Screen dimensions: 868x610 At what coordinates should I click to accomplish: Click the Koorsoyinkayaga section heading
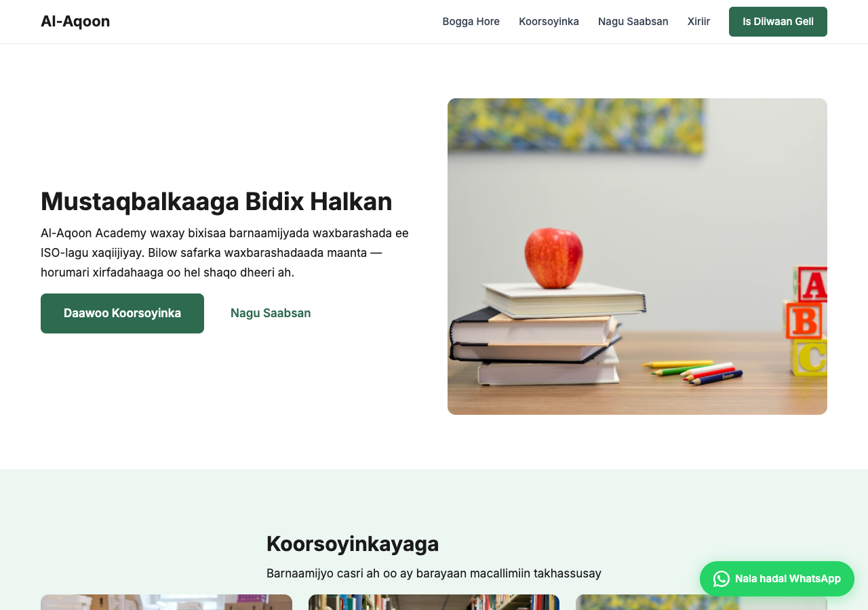tap(353, 544)
